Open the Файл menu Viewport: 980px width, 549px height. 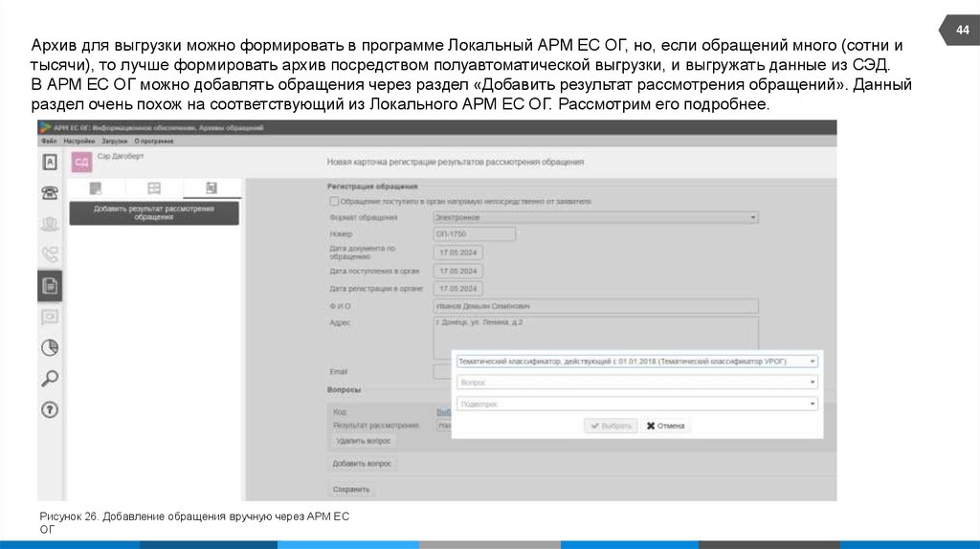point(49,142)
